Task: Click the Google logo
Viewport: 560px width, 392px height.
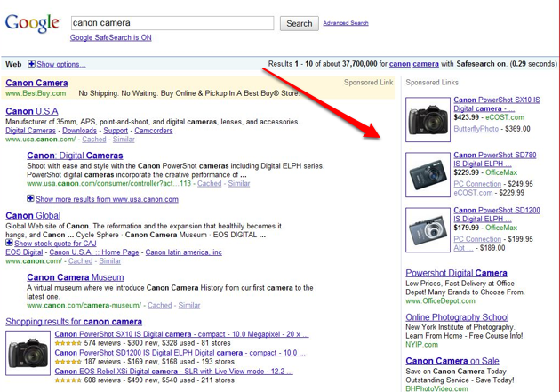Action: [32, 23]
